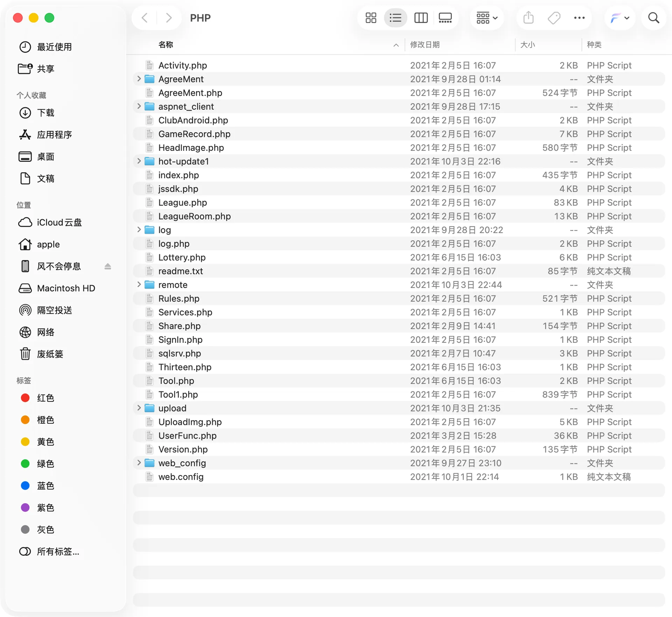Sort by the 名称 column header
The image size is (672, 617).
(x=166, y=45)
